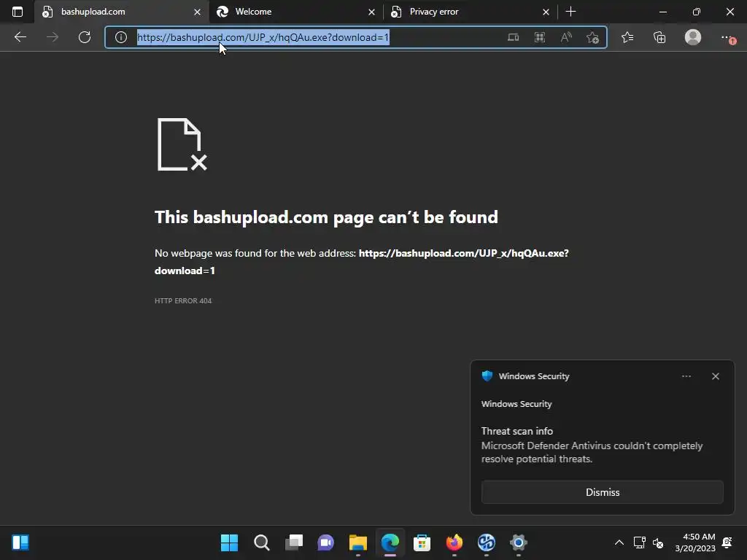Open the Windows Start menu
Viewport: 747px width, 560px height.
point(229,542)
